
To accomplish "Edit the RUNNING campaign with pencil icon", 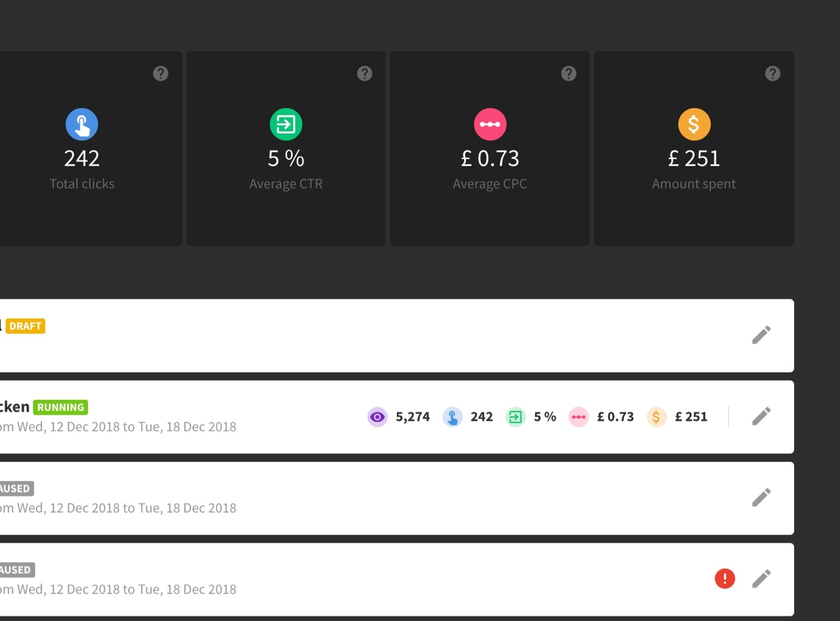I will click(x=761, y=416).
